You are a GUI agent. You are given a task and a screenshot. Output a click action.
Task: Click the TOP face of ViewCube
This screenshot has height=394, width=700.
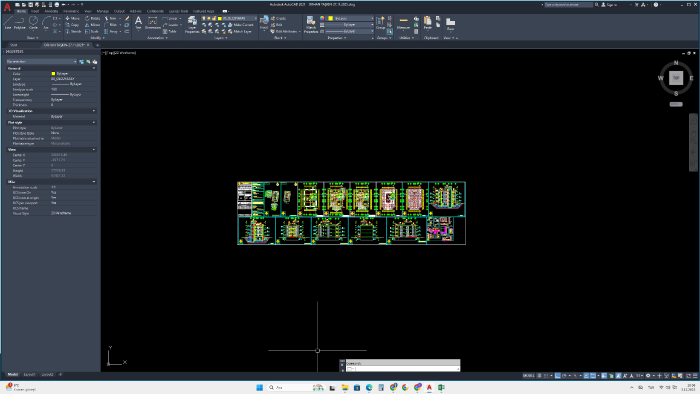676,78
